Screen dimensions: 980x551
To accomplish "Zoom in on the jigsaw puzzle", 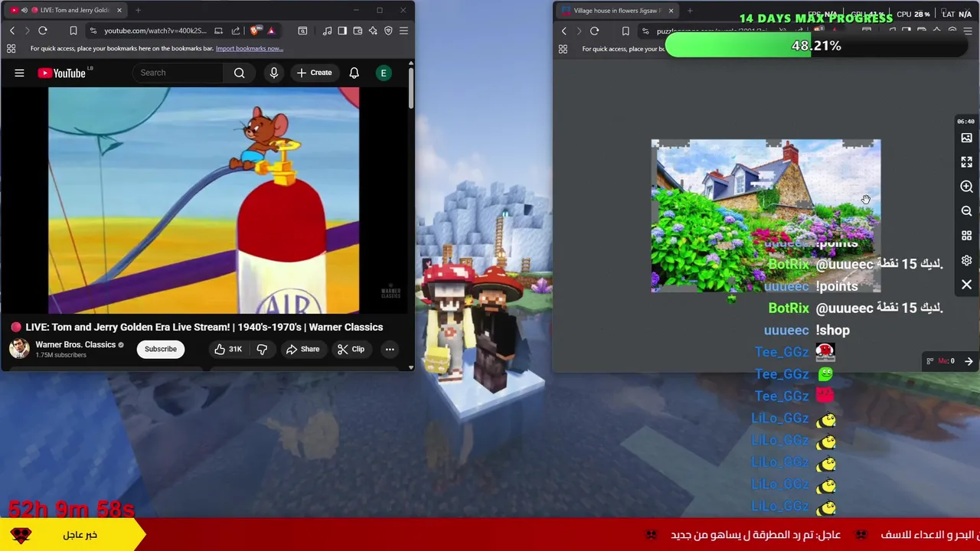I will pos(966,187).
